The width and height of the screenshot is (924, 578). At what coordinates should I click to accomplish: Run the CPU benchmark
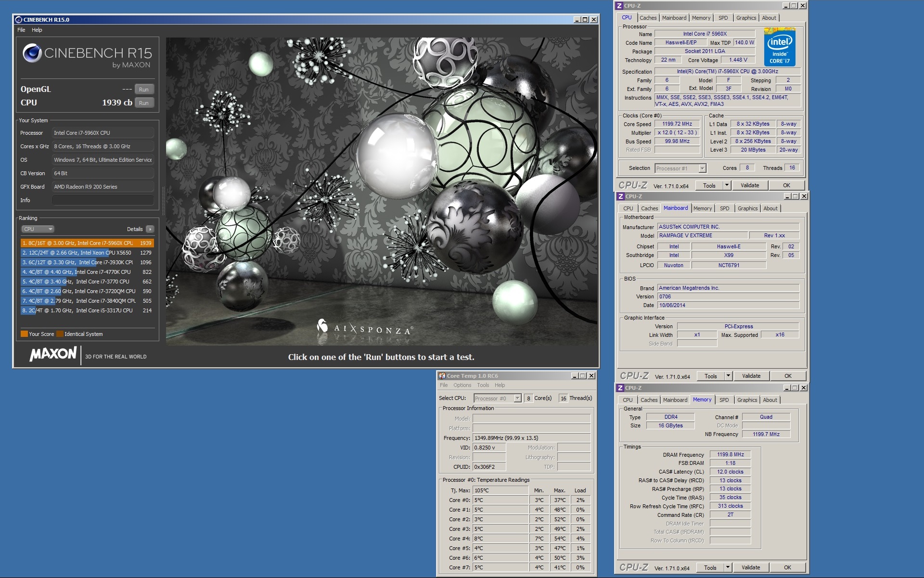tap(144, 103)
